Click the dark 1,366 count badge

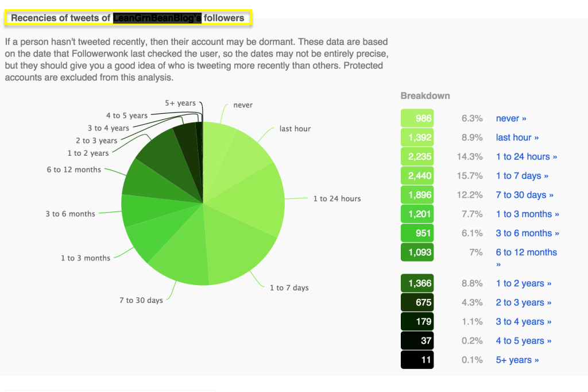[x=417, y=283]
